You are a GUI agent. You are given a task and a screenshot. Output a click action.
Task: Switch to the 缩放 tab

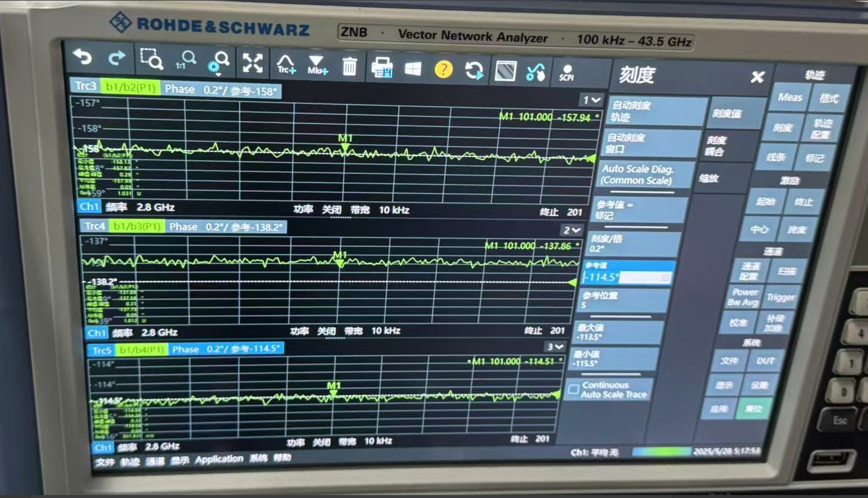(x=709, y=178)
